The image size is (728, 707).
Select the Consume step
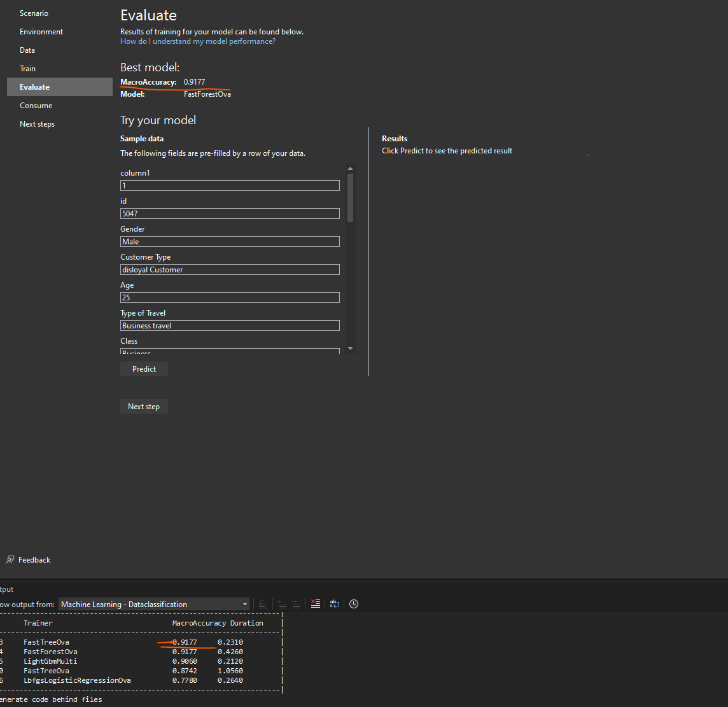pos(36,105)
